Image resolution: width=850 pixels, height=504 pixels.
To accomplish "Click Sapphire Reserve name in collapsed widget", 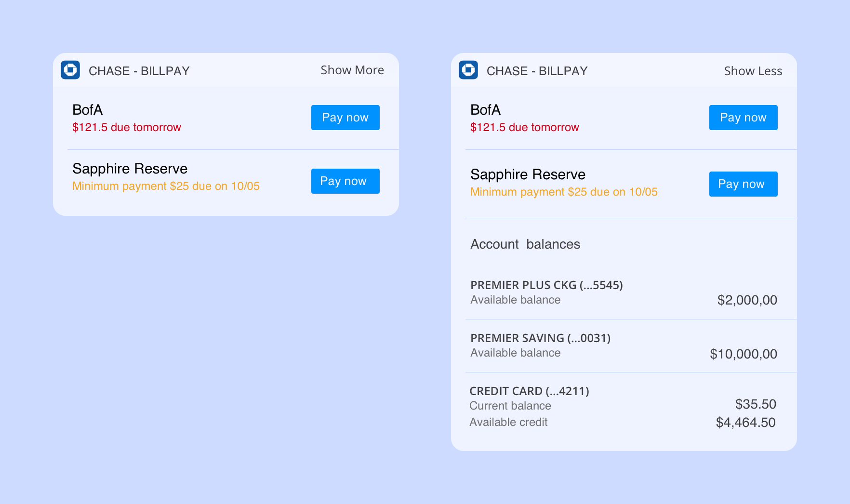I will 130,169.
